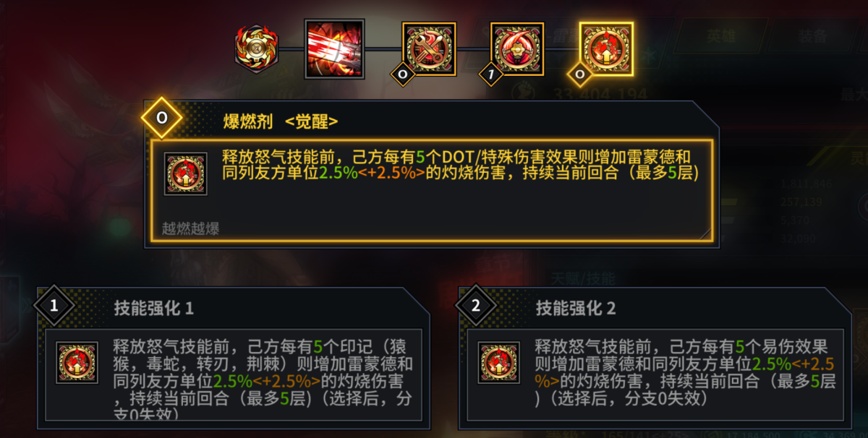Click the 越燃越爆 flavor text
Image resolution: width=868 pixels, height=438 pixels.
click(x=191, y=229)
